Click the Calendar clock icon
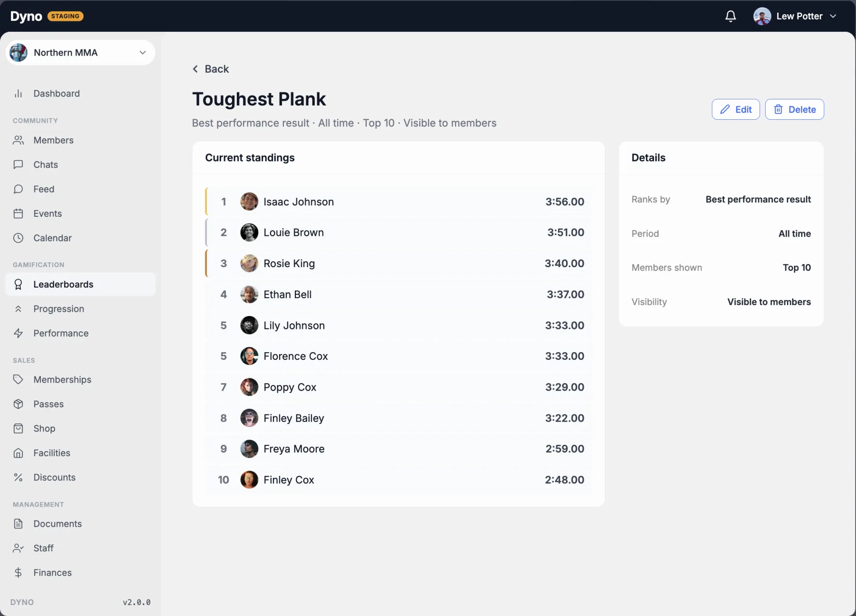Viewport: 856px width, 616px height. point(18,238)
